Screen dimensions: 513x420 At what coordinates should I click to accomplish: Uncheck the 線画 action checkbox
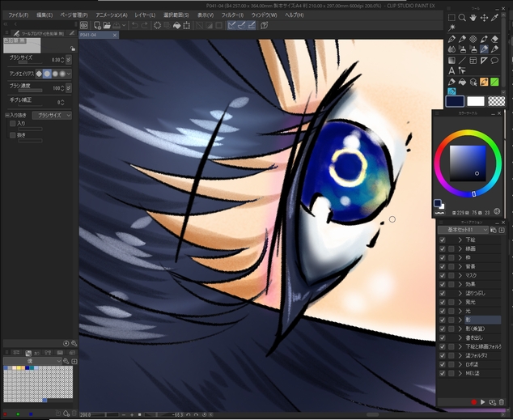(443, 248)
